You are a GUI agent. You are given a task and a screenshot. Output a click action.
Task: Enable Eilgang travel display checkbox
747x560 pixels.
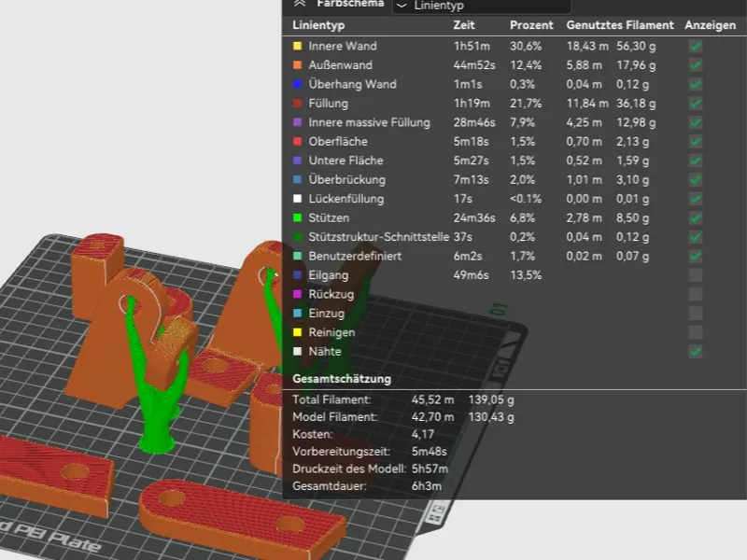pos(695,275)
